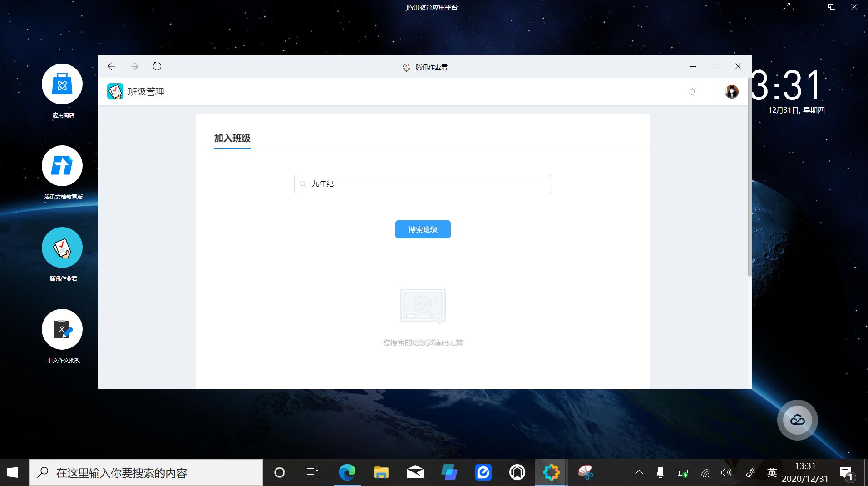Screen dimensions: 868x486
Task: Open Cortana circle icon on taskbar
Action: (x=280, y=472)
